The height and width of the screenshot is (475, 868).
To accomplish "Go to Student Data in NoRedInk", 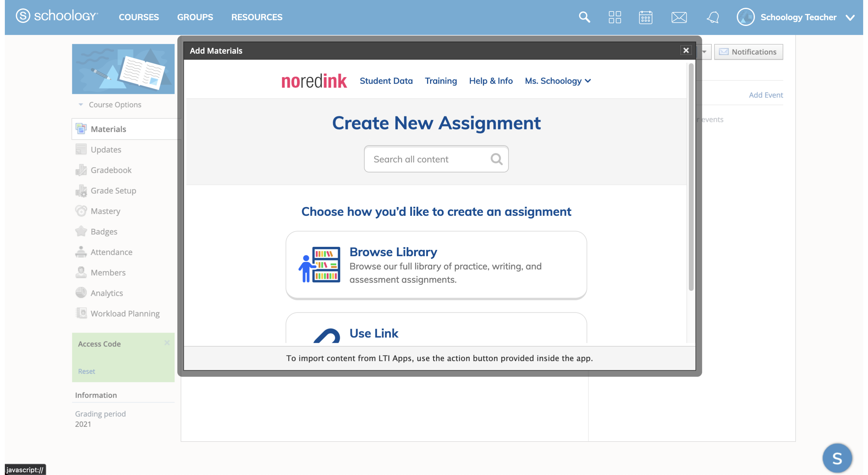I will coord(386,81).
